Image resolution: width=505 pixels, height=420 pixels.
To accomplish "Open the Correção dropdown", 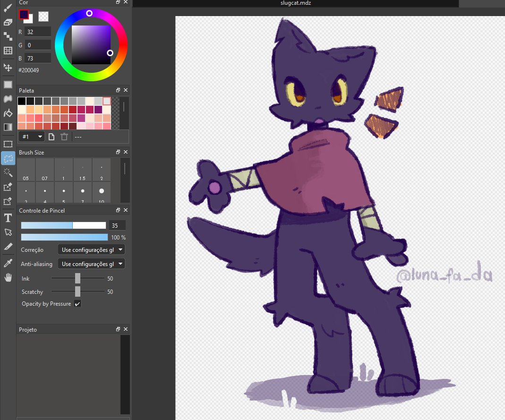I will [x=92, y=249].
